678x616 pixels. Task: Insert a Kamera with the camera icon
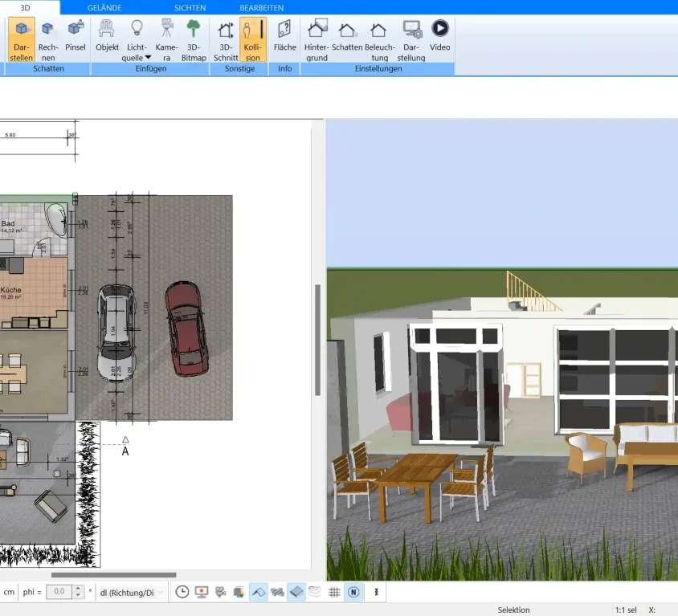(166, 40)
